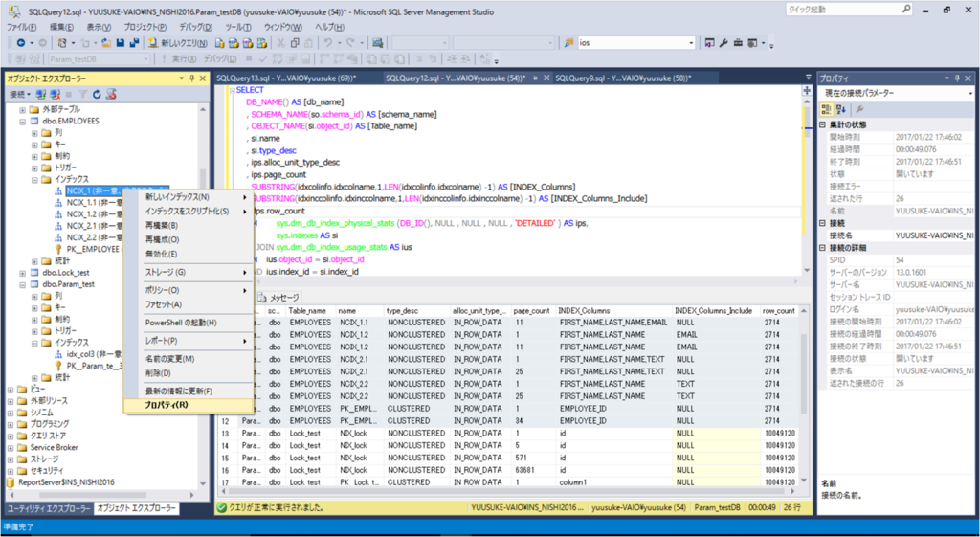Click the Toolbox briefcase toolbar icon
Viewport: 980px width, 537px height.
pyautogui.click(x=738, y=43)
